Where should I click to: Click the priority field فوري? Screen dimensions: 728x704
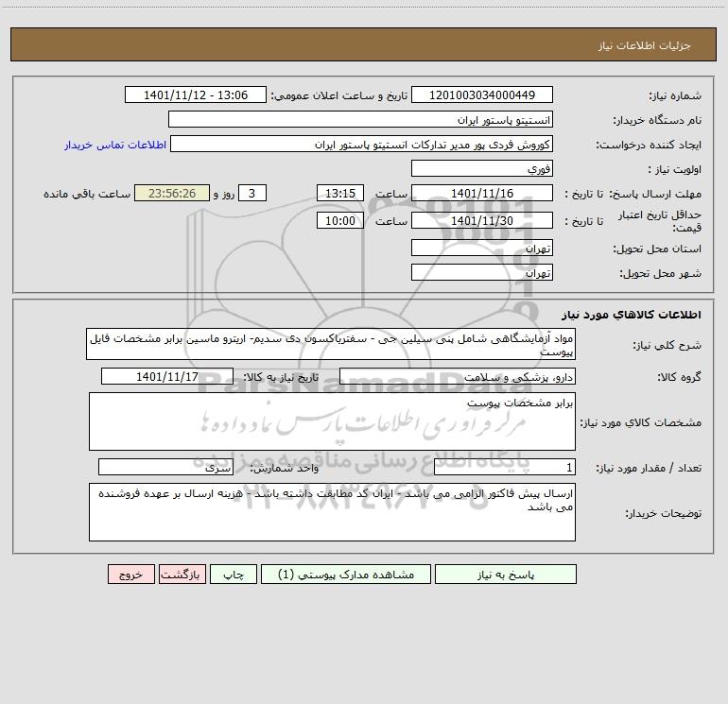click(482, 168)
